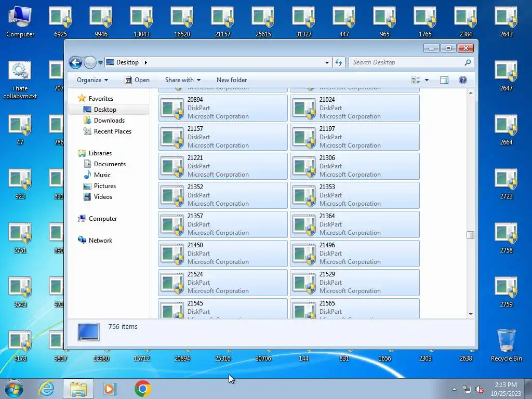Select the 21197 DiskPart file tile
Viewport: 532px width, 399px height.
(354, 137)
